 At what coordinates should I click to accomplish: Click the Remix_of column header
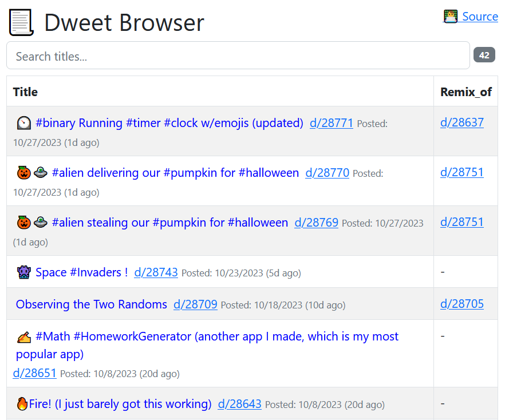click(x=465, y=92)
